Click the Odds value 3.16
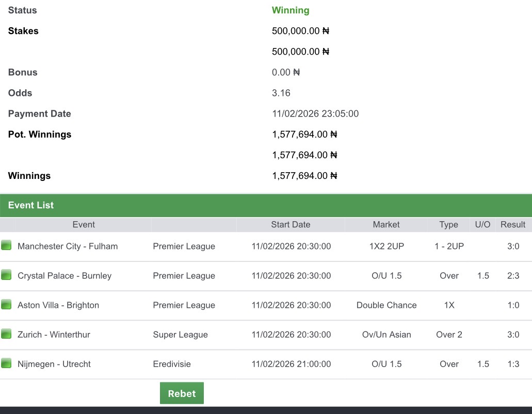This screenshot has width=532, height=414. click(x=281, y=93)
